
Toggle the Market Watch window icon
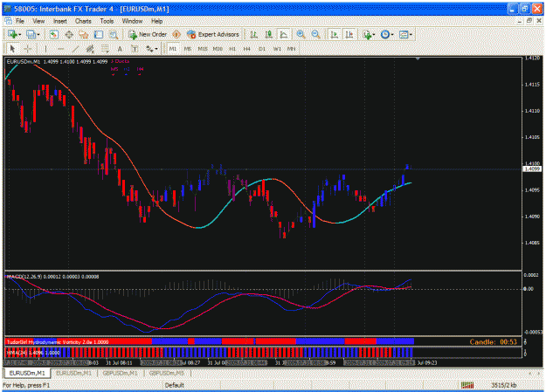pos(53,34)
